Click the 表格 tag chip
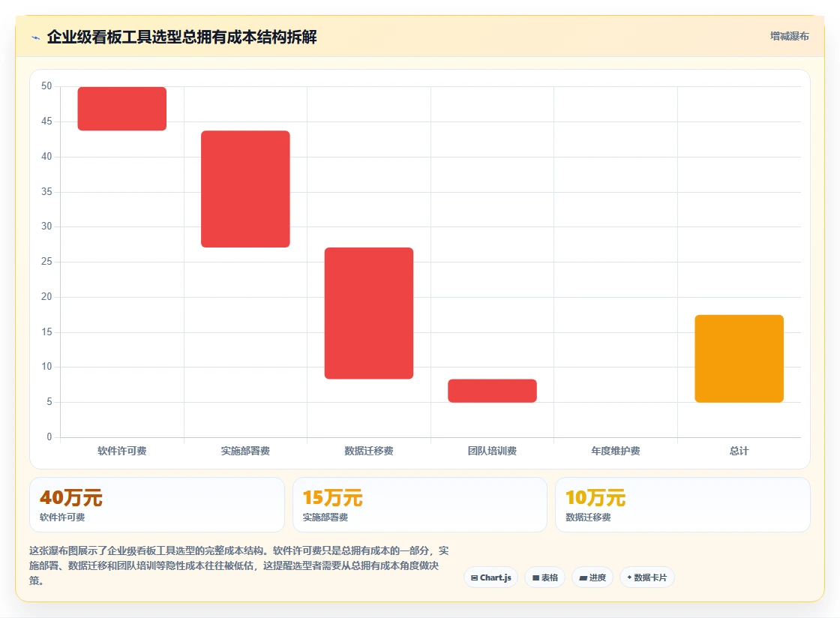Image resolution: width=840 pixels, height=618 pixels. 544,577
